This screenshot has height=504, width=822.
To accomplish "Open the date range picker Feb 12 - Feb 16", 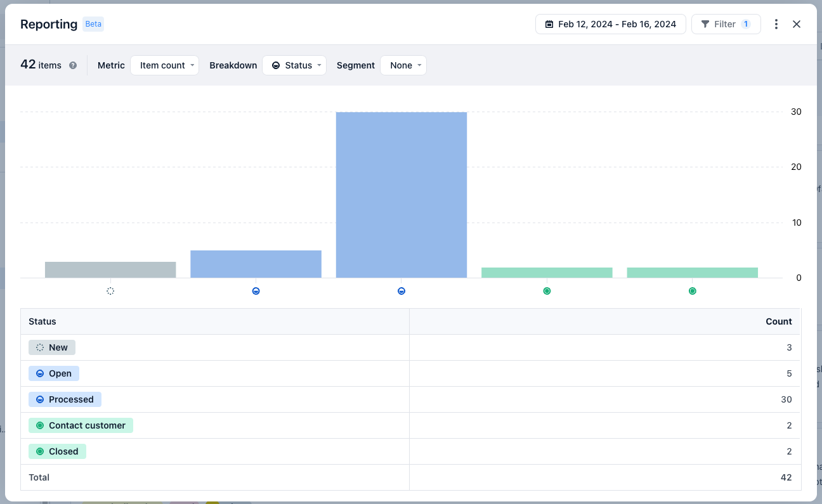I will click(610, 24).
